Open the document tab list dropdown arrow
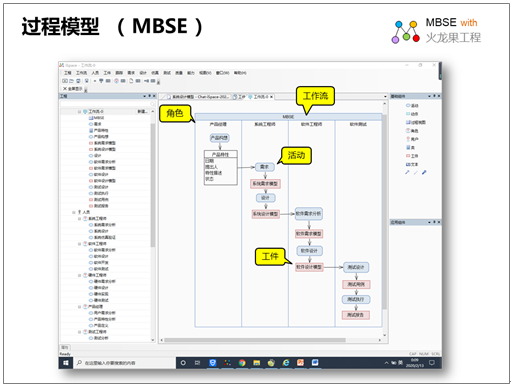 click(x=385, y=97)
